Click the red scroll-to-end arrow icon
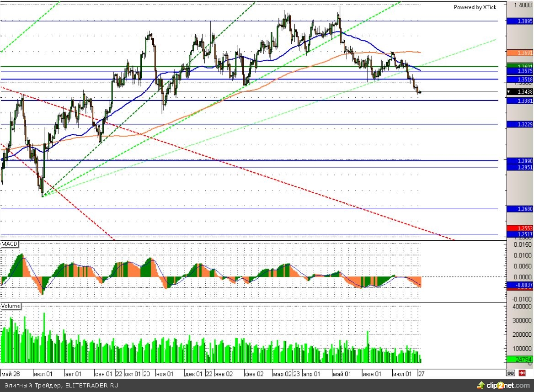This screenshot has width=534, height=392. coord(522,373)
